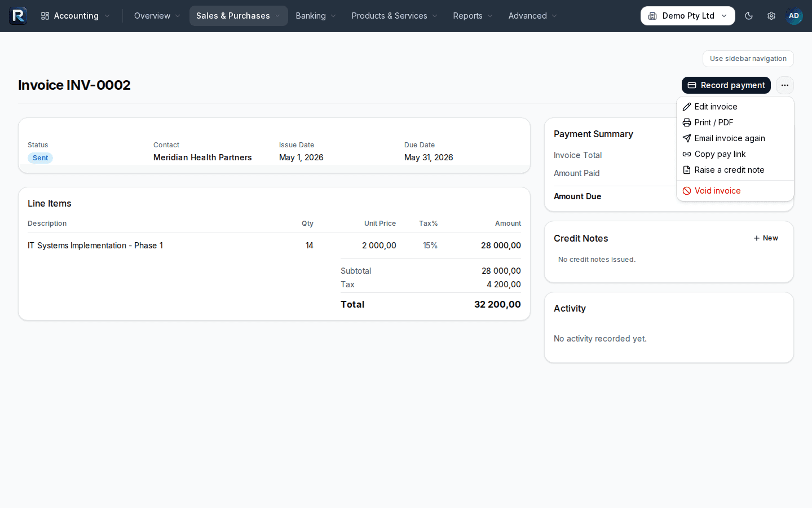Open the Advanced navigation item
The height and width of the screenshot is (508, 812).
click(x=533, y=16)
